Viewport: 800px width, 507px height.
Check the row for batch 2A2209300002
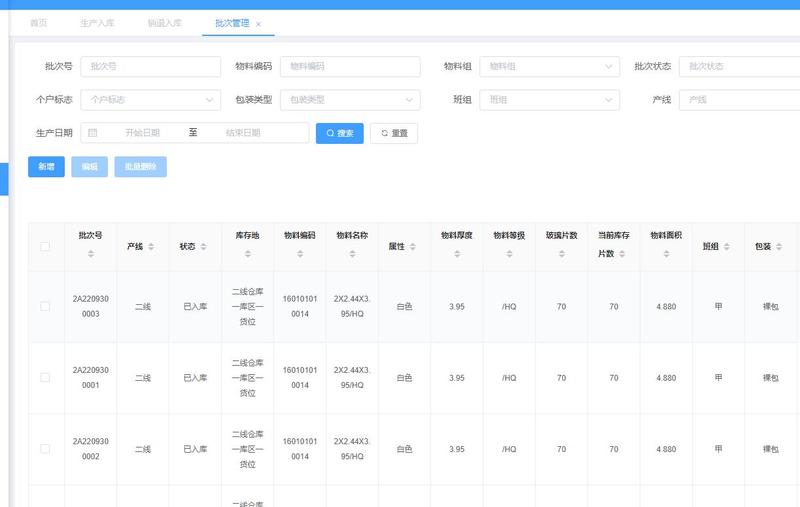coord(45,449)
